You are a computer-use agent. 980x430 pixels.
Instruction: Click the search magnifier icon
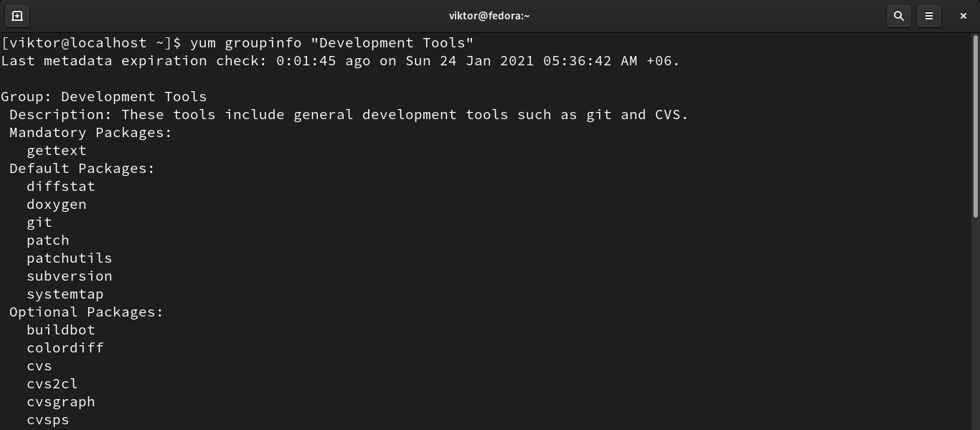[898, 16]
